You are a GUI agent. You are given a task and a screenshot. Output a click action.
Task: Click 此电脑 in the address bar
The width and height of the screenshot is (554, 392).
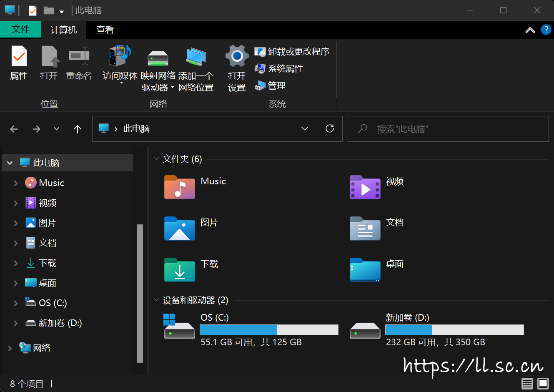pyautogui.click(x=136, y=129)
